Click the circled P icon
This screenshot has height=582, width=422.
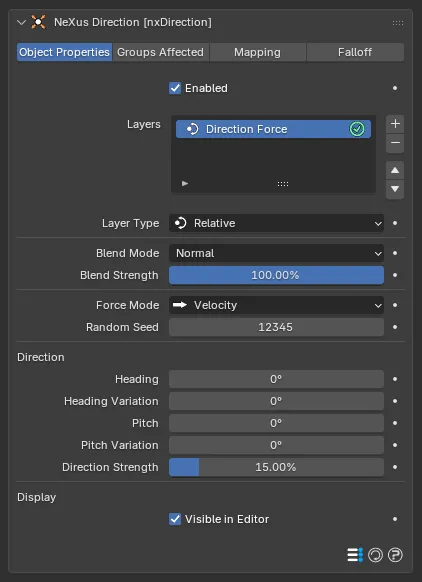click(395, 555)
